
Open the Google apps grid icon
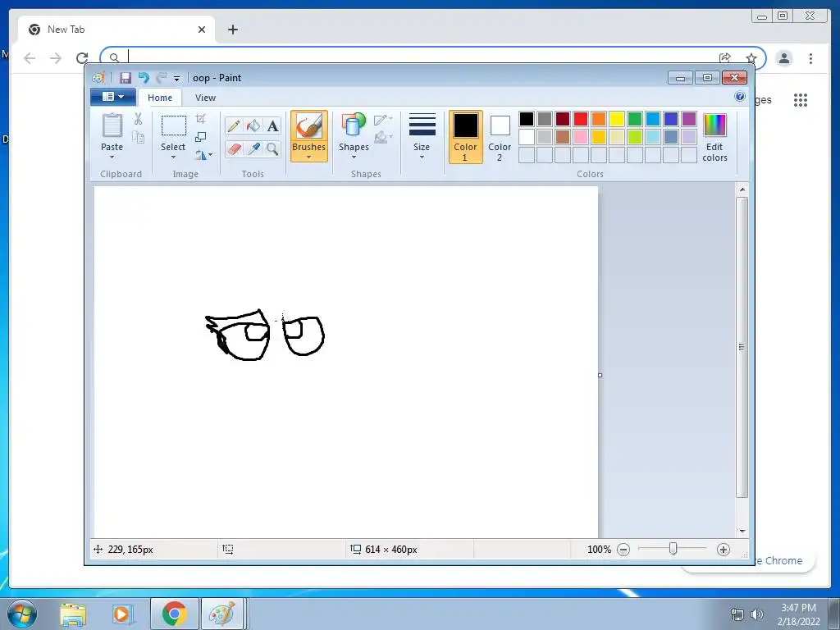pyautogui.click(x=801, y=100)
